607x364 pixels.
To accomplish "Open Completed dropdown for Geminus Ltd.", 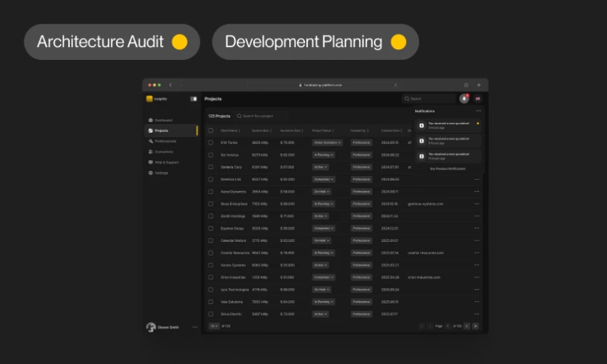I will pos(323,180).
